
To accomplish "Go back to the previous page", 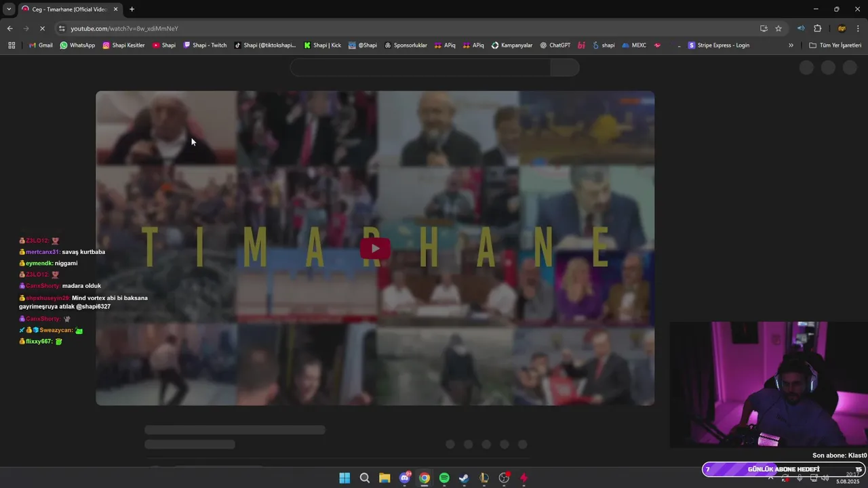I will 9,28.
